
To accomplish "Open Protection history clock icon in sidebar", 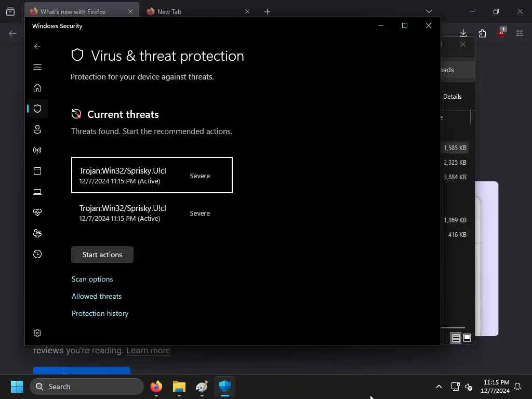I will tap(37, 254).
